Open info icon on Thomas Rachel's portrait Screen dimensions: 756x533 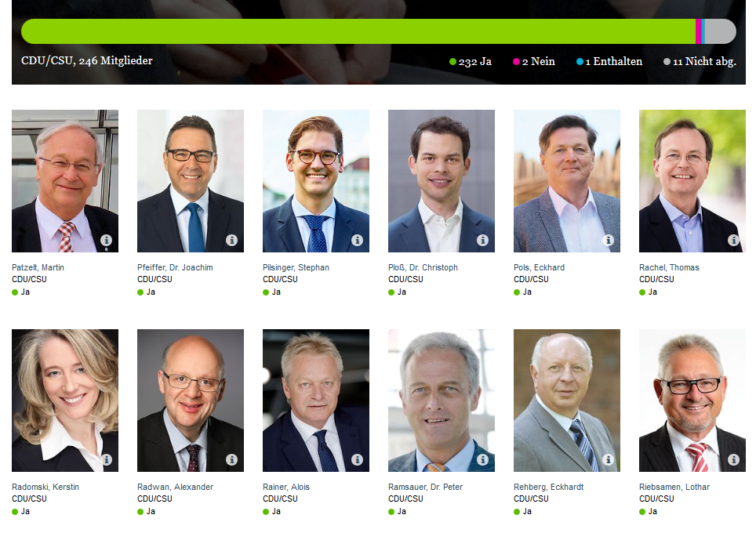tap(733, 240)
